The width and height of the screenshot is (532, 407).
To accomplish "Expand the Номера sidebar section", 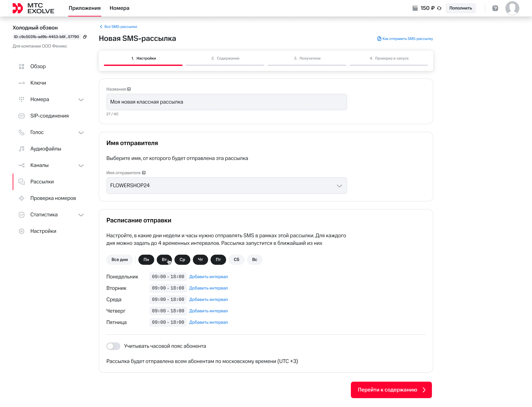I will point(81,100).
